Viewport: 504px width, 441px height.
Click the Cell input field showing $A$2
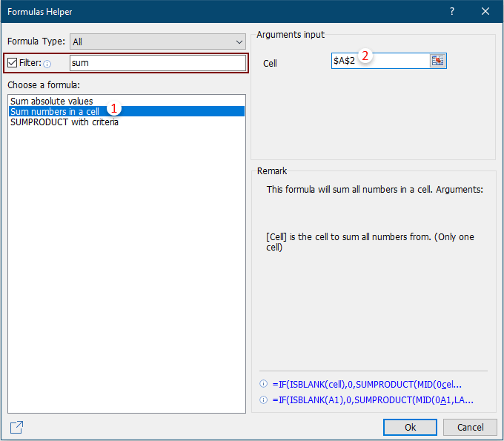pyautogui.click(x=379, y=61)
